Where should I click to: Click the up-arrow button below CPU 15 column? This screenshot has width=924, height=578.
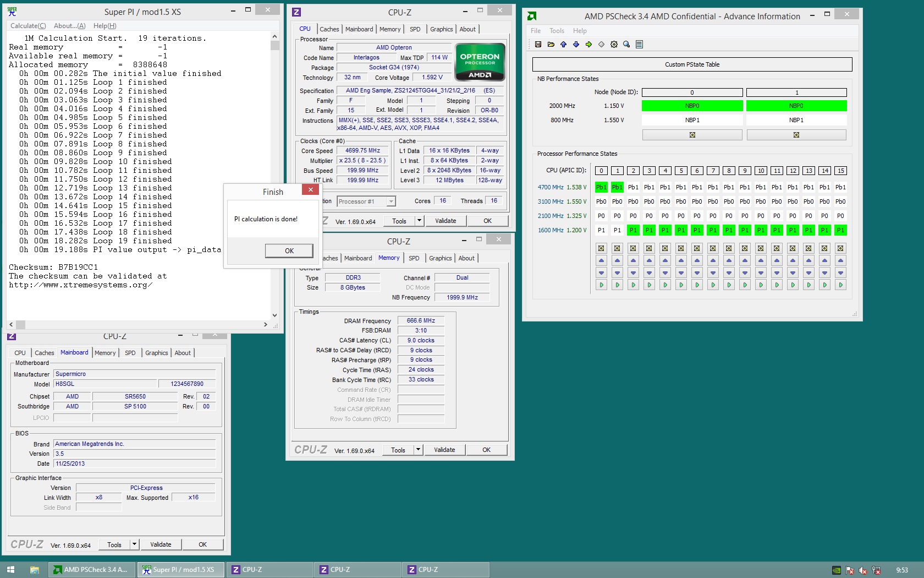(x=840, y=260)
